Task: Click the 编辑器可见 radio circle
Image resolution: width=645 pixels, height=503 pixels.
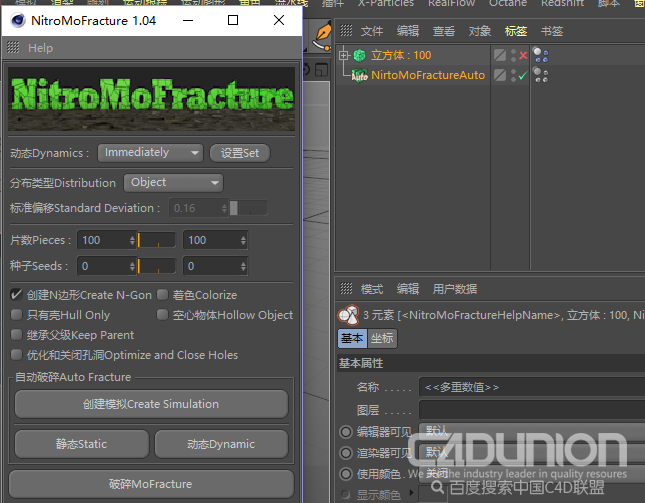Action: pyautogui.click(x=346, y=432)
